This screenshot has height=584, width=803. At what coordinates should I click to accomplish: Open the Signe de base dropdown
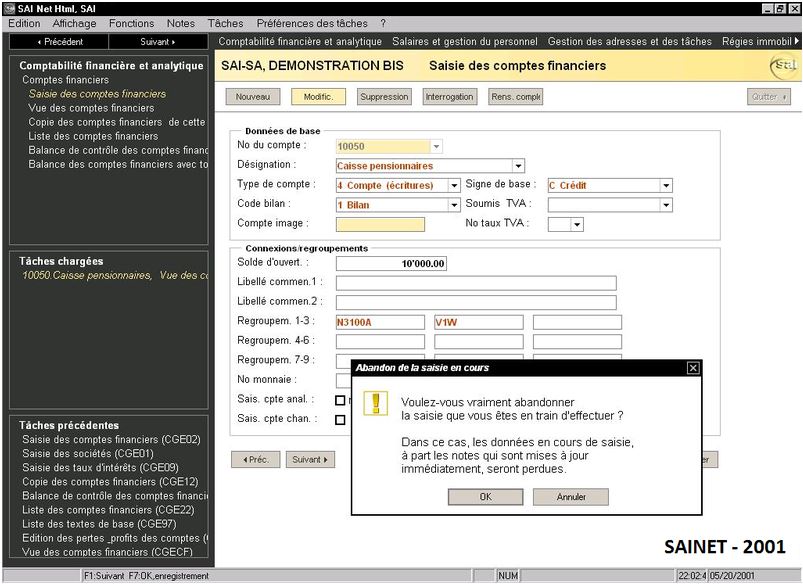coord(666,185)
